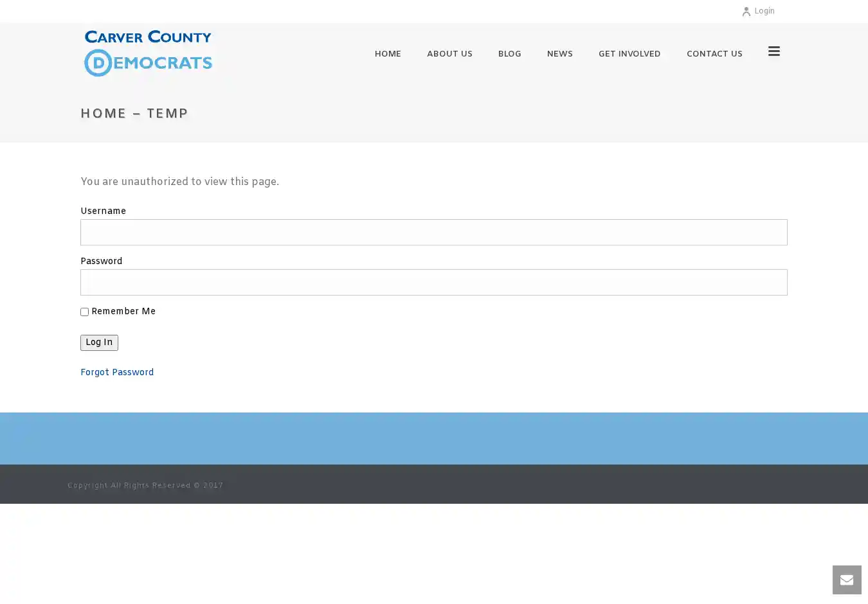Go to the HOME menu item
Viewport: 868px width, 604px height.
point(387,54)
